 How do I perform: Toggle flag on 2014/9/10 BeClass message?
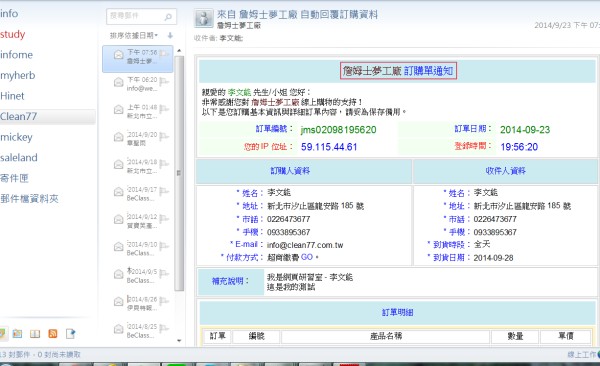(x=164, y=246)
